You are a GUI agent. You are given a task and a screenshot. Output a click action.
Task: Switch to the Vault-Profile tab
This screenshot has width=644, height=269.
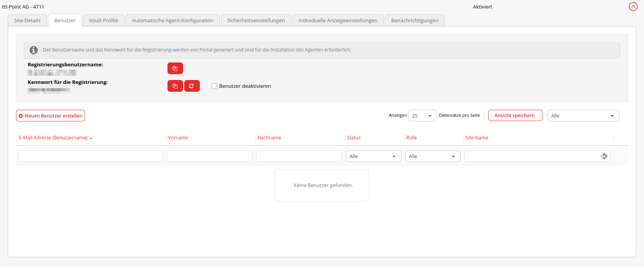(x=103, y=21)
